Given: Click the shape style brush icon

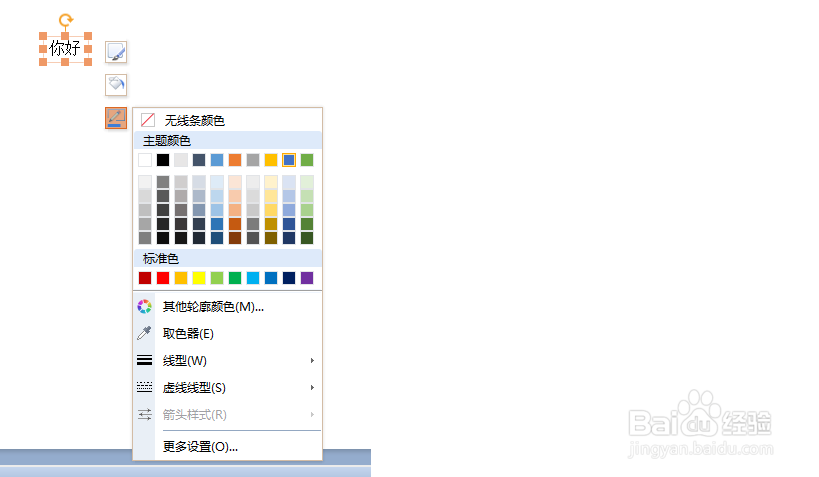Looking at the screenshot, I should coord(116,52).
